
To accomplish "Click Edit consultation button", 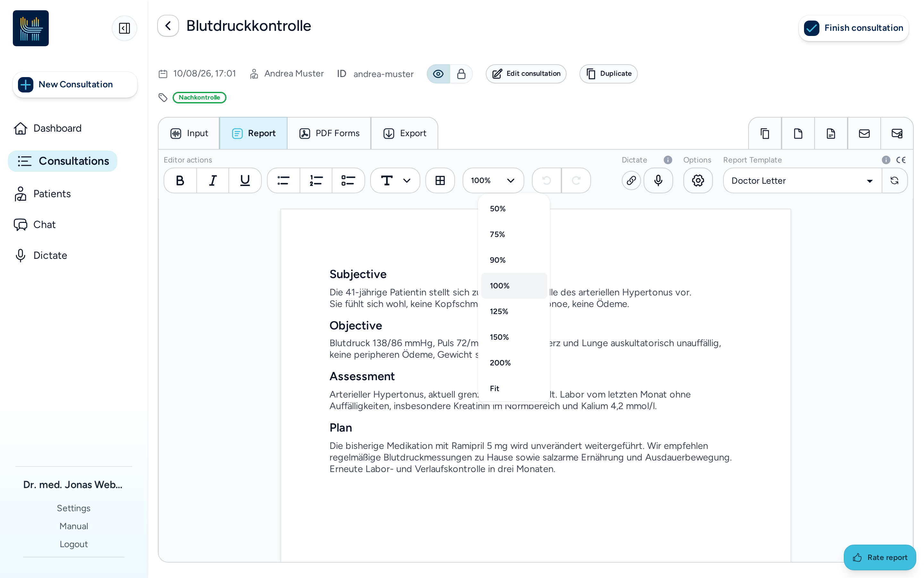I will pyautogui.click(x=526, y=74).
